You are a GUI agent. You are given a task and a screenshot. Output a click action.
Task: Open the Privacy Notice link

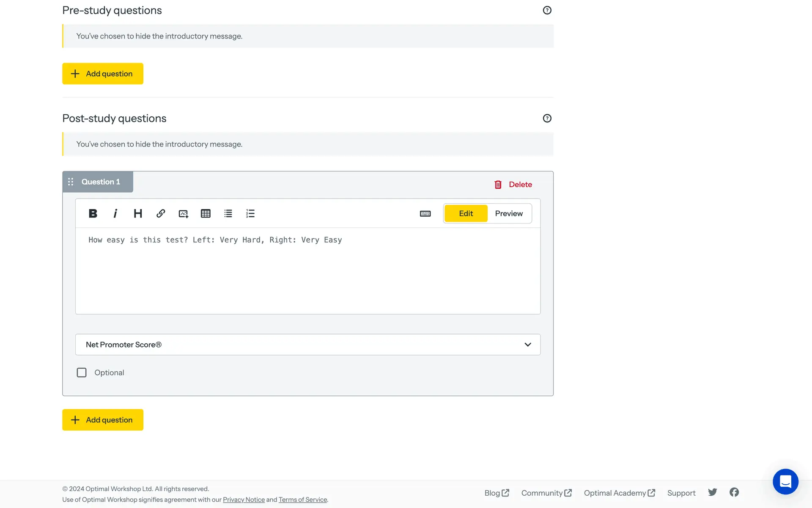(x=244, y=500)
